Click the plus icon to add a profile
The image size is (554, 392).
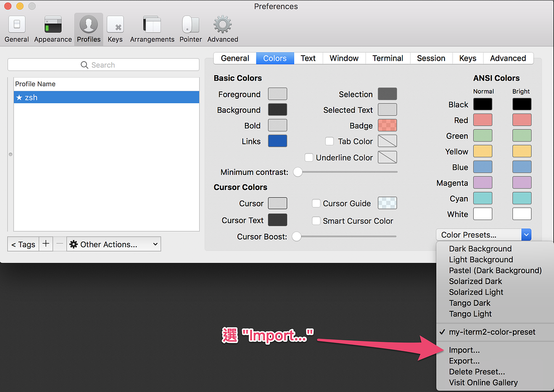46,244
